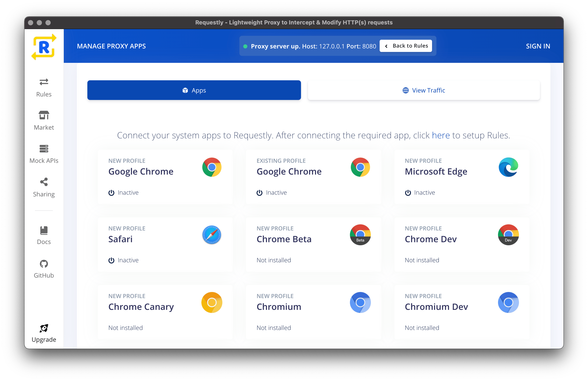588x381 pixels.
Task: Click the Microsoft Edge browser icon
Action: pos(508,167)
